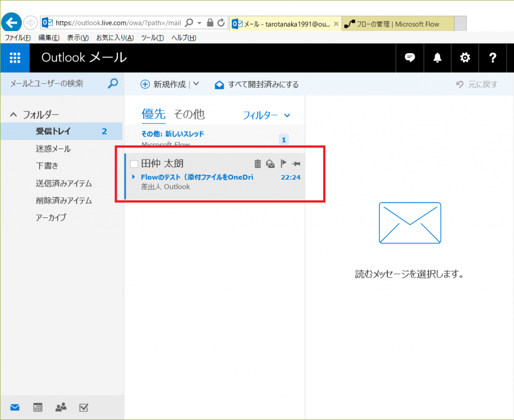
Task: Open the help question mark icon
Action: (x=492, y=58)
